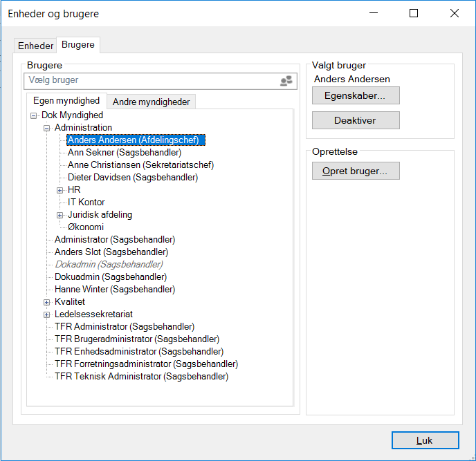
Task: Select Ann Sekner in the user tree
Action: 125,153
